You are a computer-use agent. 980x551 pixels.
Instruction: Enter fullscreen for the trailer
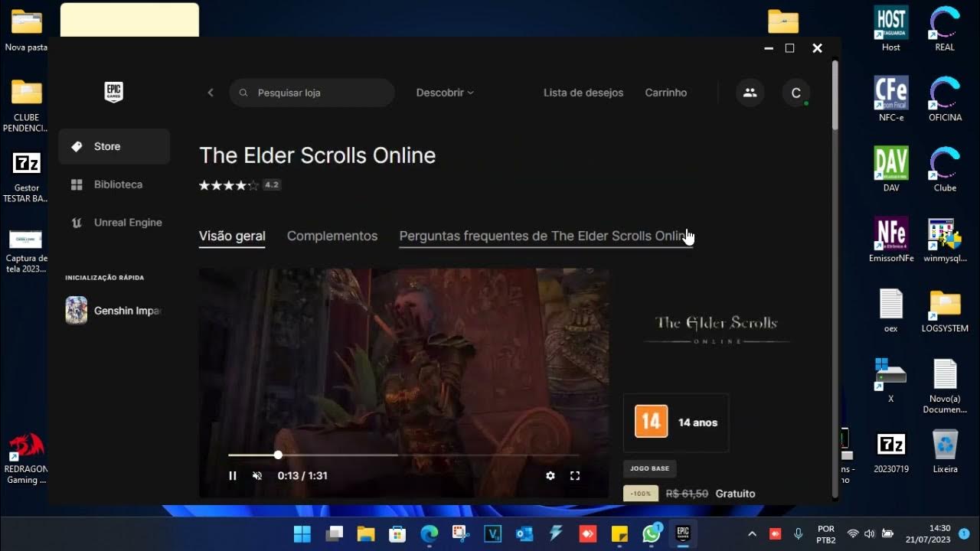click(x=575, y=476)
